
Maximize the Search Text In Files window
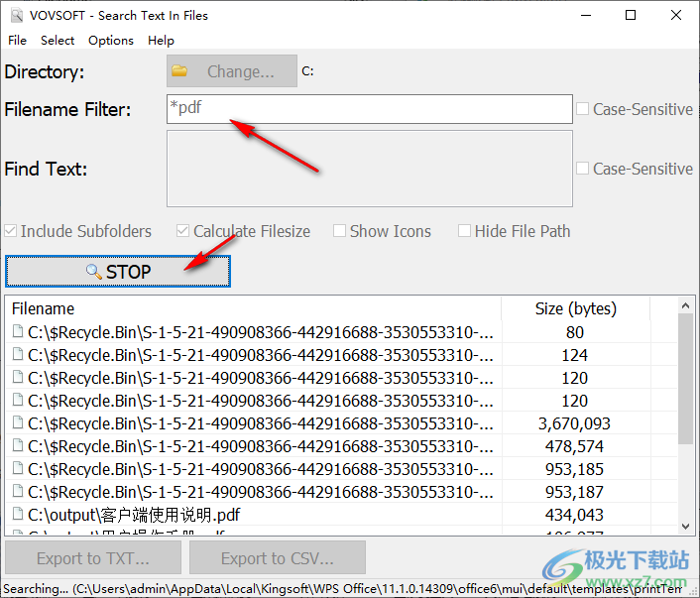(631, 16)
